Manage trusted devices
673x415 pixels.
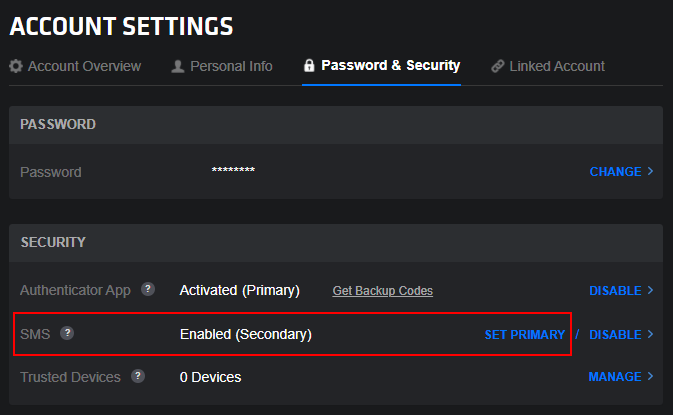[x=615, y=377]
